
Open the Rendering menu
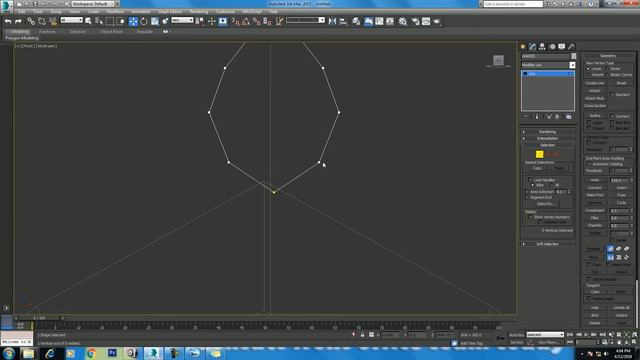(199, 12)
